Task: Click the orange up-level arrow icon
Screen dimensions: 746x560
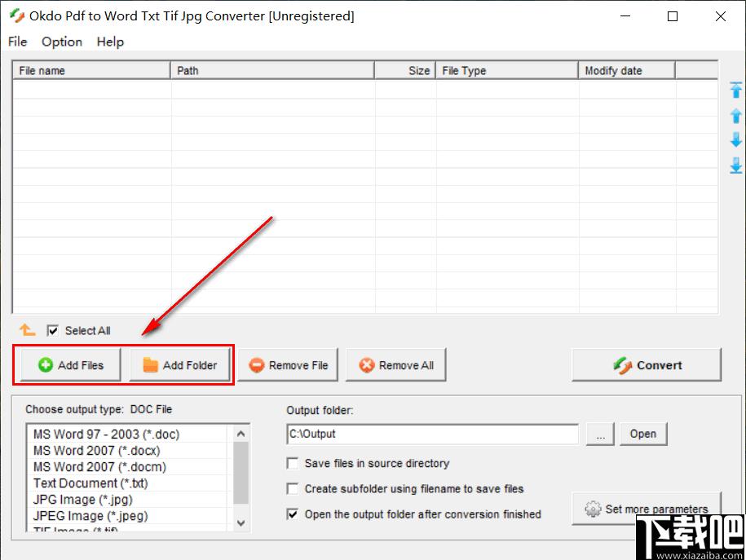Action: (27, 329)
